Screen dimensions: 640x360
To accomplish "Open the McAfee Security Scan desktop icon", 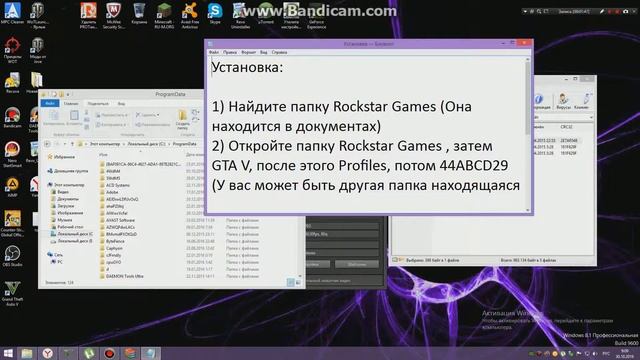I will click(113, 16).
